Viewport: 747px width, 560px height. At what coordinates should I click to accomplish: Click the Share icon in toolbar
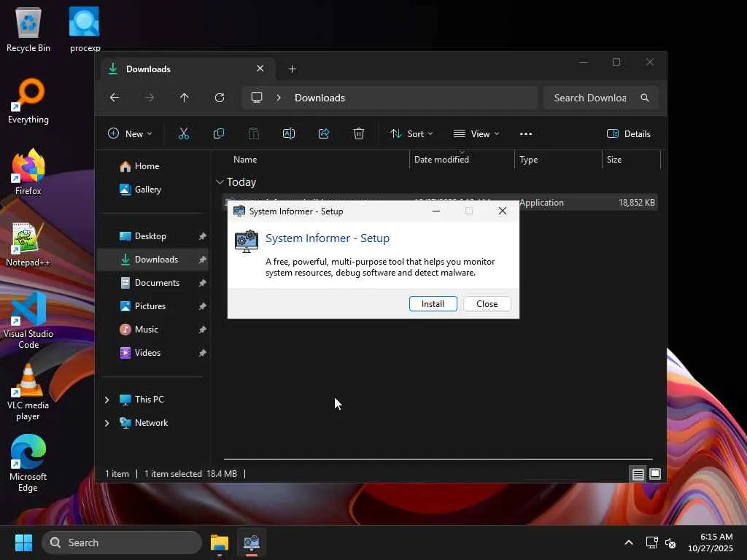[324, 133]
